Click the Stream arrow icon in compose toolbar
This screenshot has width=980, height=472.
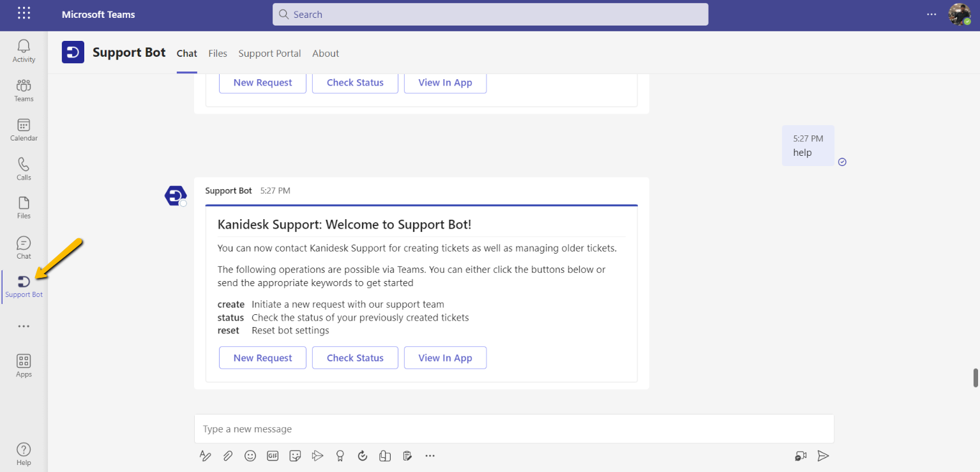(x=317, y=455)
